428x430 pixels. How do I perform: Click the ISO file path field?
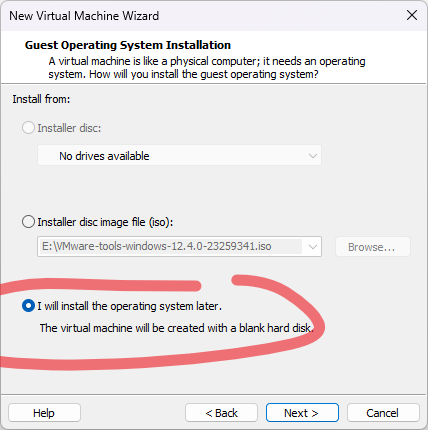click(170, 246)
